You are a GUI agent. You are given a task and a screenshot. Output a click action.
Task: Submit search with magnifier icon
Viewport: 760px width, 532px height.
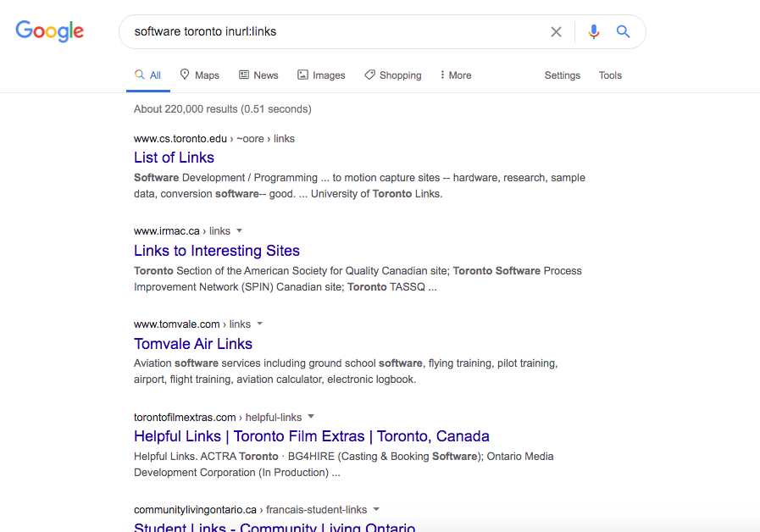(x=623, y=31)
